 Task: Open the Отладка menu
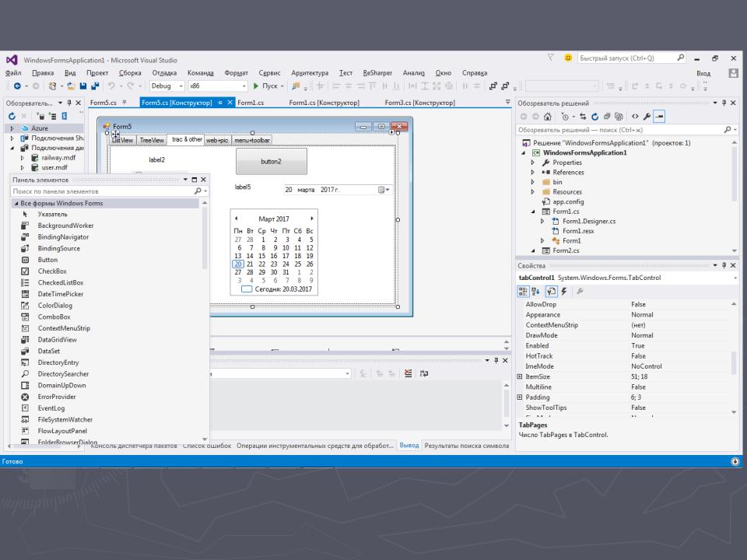[x=164, y=73]
